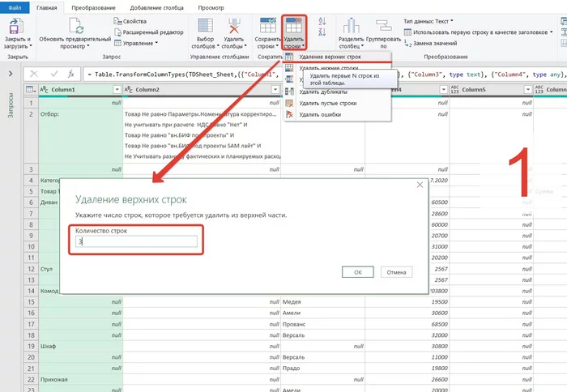
Task: Switch to the Преобразование tab
Action: pos(93,7)
